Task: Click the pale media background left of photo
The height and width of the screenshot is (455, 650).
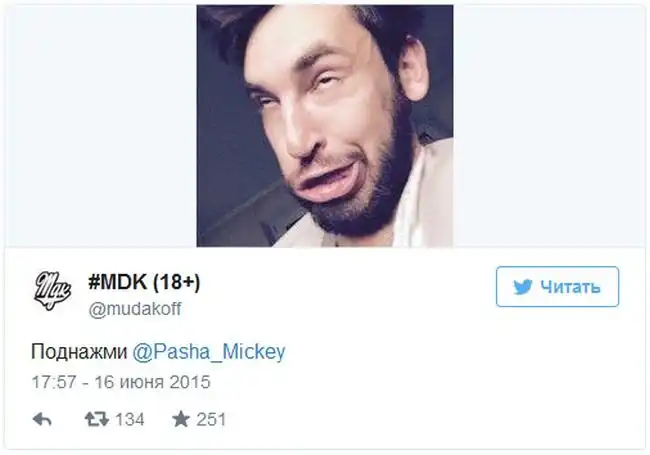Action: [x=101, y=126]
